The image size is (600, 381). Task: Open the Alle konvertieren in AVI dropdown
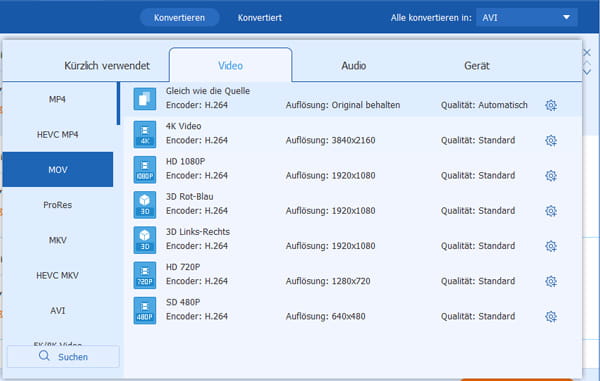click(527, 18)
